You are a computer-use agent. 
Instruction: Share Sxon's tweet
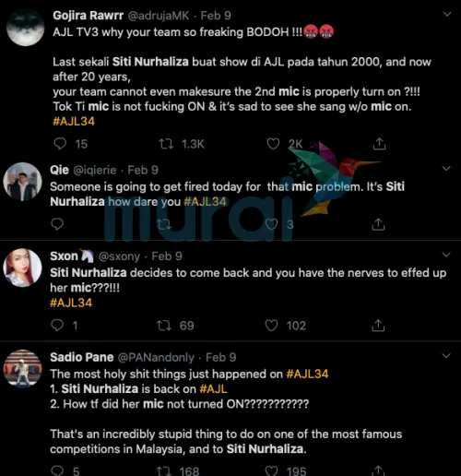[378, 326]
